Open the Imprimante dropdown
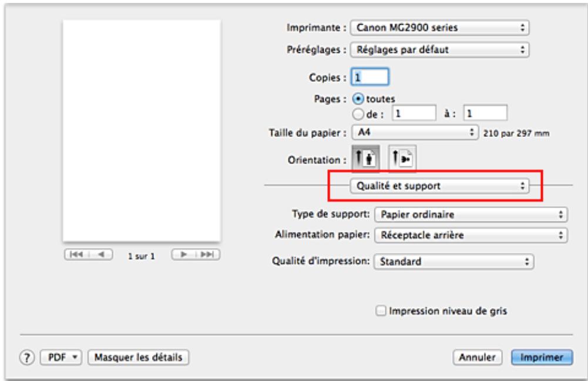The height and width of the screenshot is (381, 588). pyautogui.click(x=439, y=28)
